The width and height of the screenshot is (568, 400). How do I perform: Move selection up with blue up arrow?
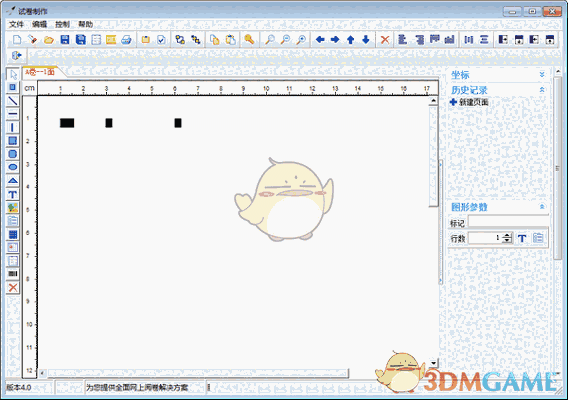pyautogui.click(x=351, y=39)
